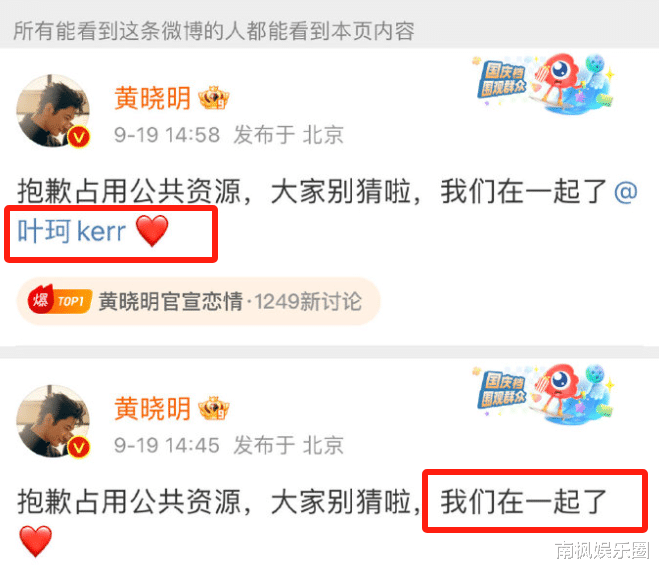The image size is (659, 571).
Task: Open the mentioned account 叶珂 kerr
Action: [71, 232]
